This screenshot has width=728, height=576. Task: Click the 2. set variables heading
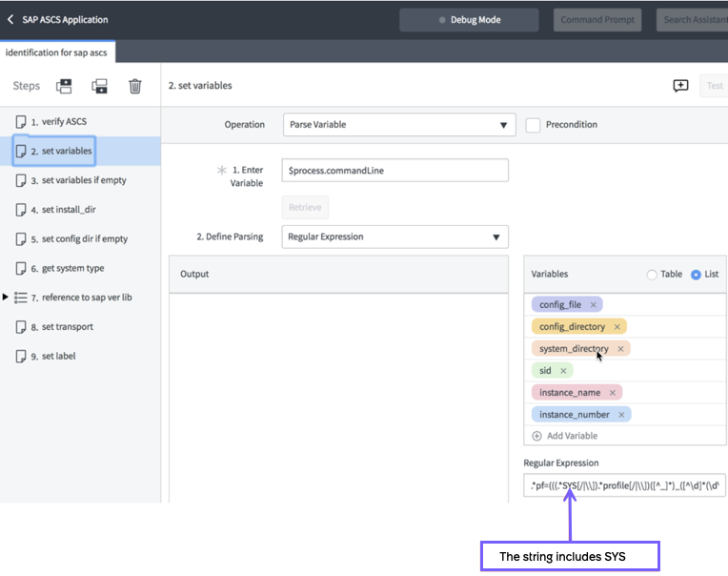[x=200, y=86]
